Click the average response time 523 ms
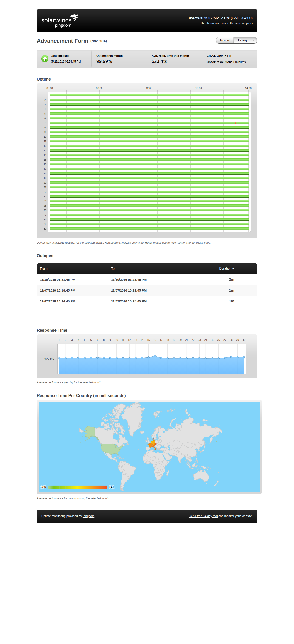The width and height of the screenshot is (294, 644). (159, 61)
